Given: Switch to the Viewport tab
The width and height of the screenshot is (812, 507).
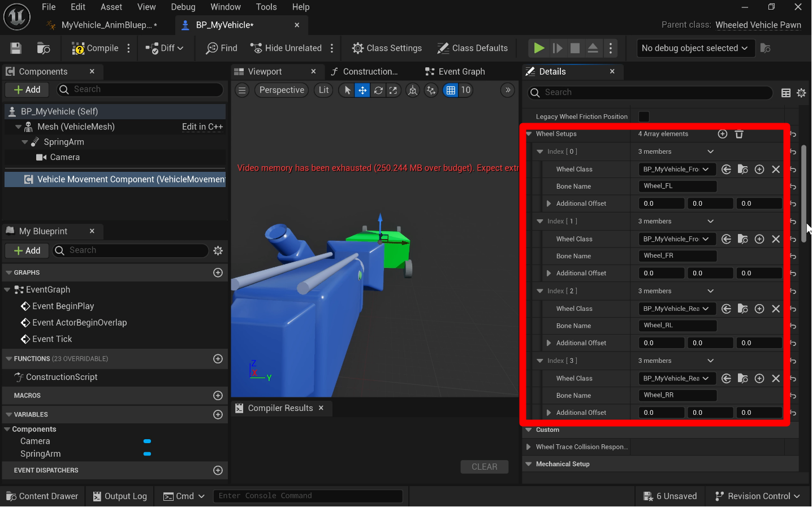Looking at the screenshot, I should pos(265,72).
